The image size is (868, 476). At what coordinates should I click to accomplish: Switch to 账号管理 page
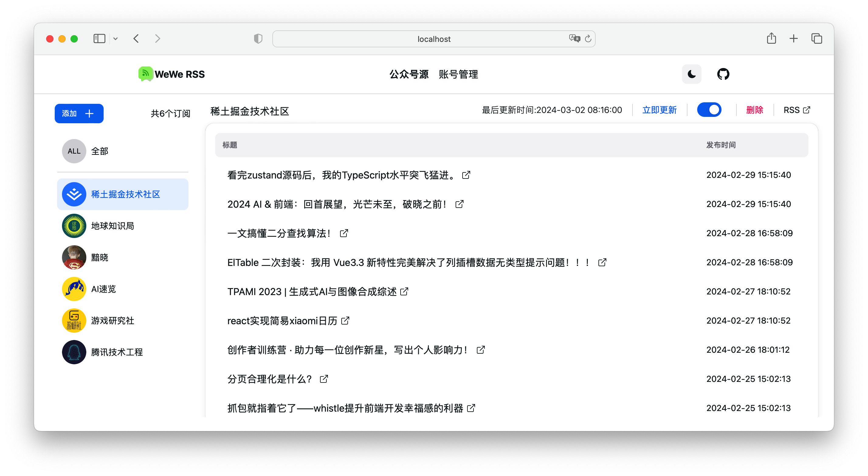pos(459,74)
